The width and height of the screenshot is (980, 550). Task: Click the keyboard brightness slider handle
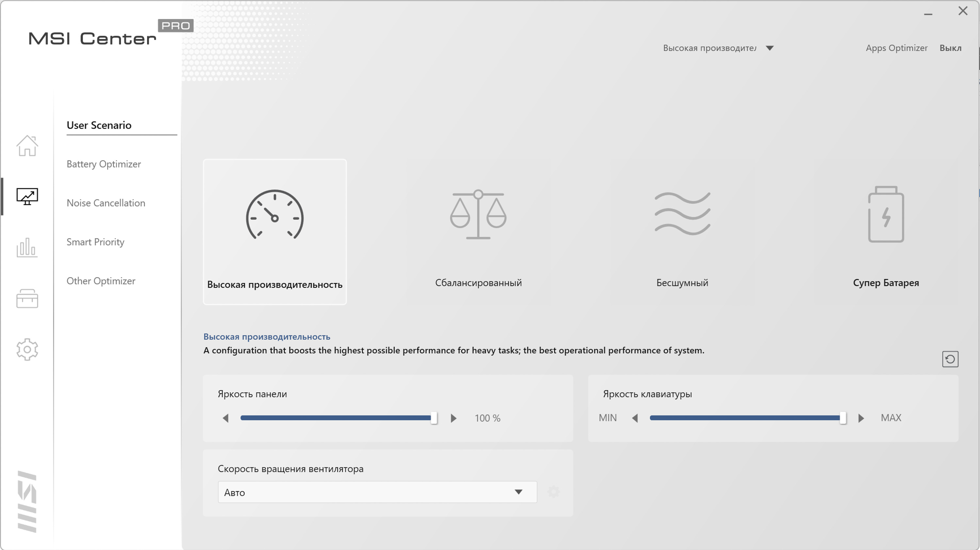tap(843, 418)
